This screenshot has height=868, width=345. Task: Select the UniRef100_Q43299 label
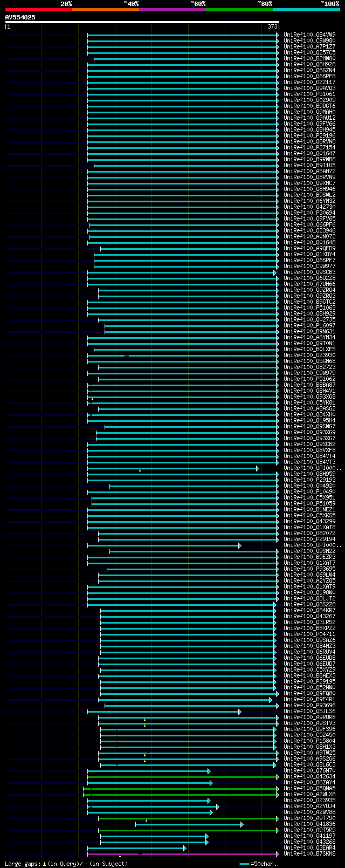click(x=309, y=522)
